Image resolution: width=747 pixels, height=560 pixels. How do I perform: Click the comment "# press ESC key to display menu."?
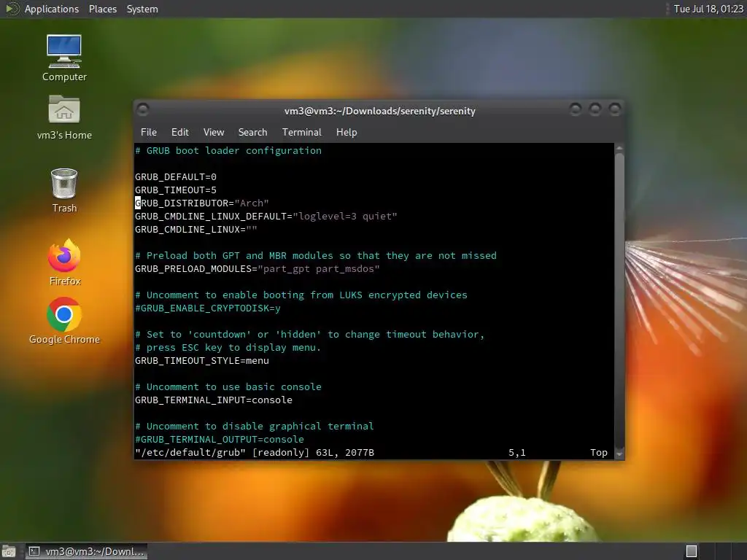228,348
